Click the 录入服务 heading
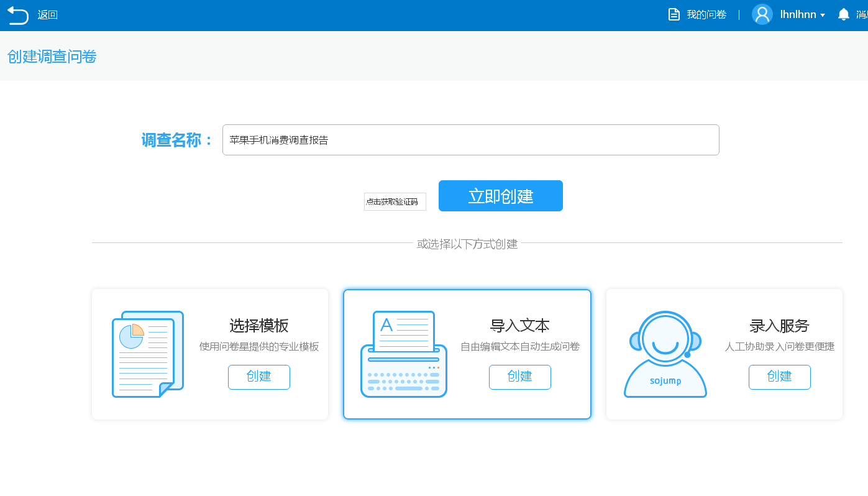This screenshot has width=868, height=496. pos(780,326)
